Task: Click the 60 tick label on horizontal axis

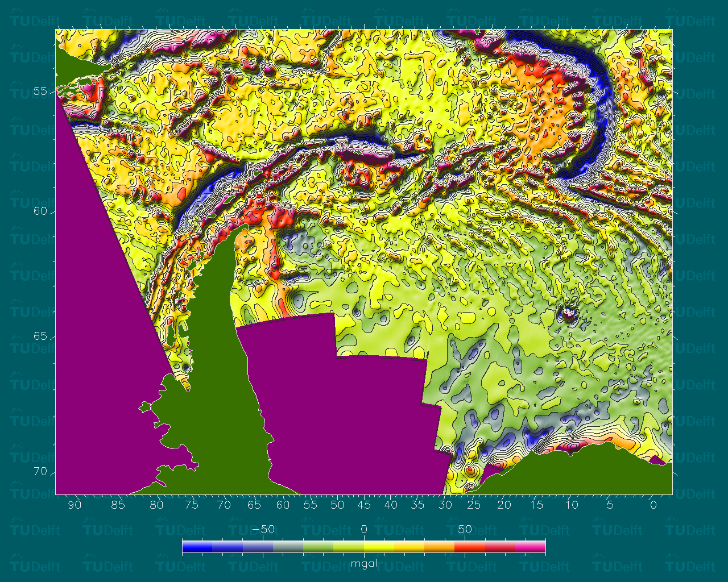Action: point(283,505)
